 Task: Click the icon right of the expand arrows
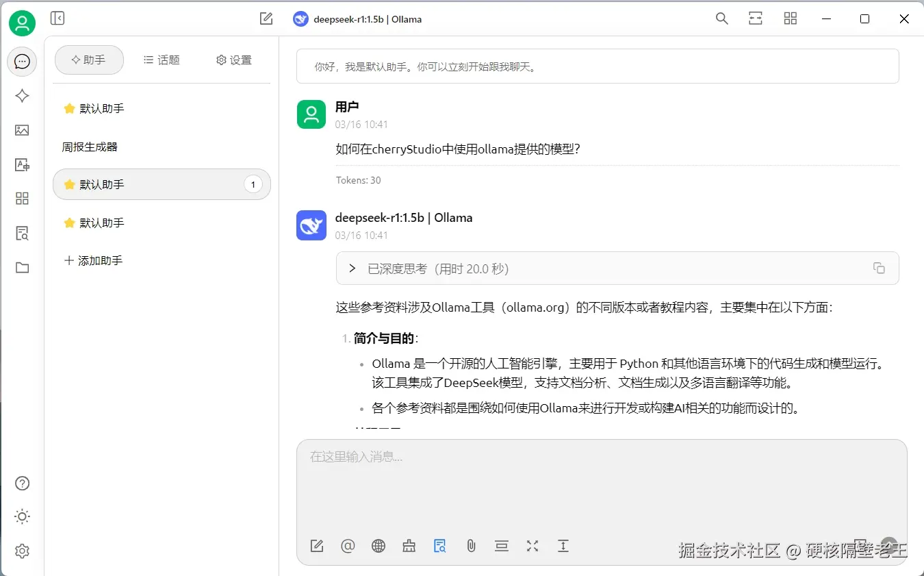[x=563, y=546]
